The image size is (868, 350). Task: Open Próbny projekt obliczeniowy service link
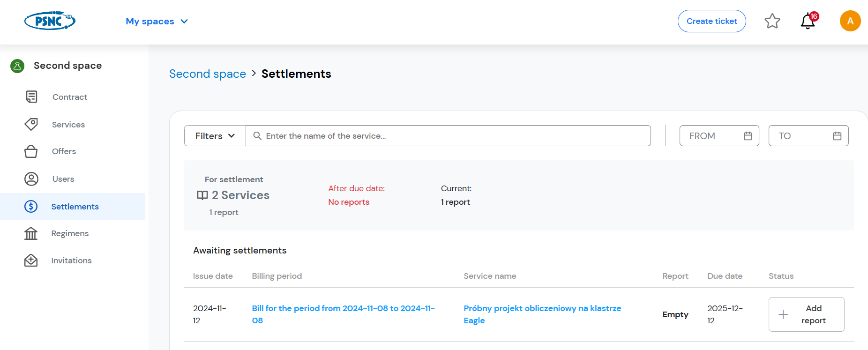click(542, 314)
